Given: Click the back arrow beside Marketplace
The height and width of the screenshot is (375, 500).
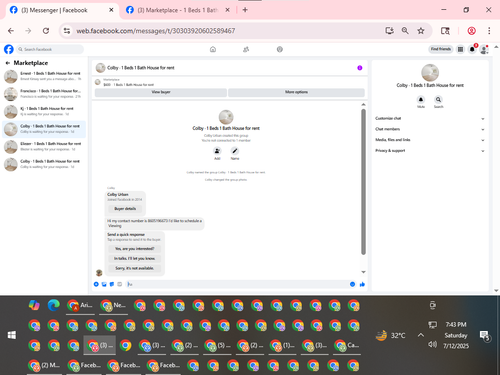Looking at the screenshot, I should click(x=8, y=63).
